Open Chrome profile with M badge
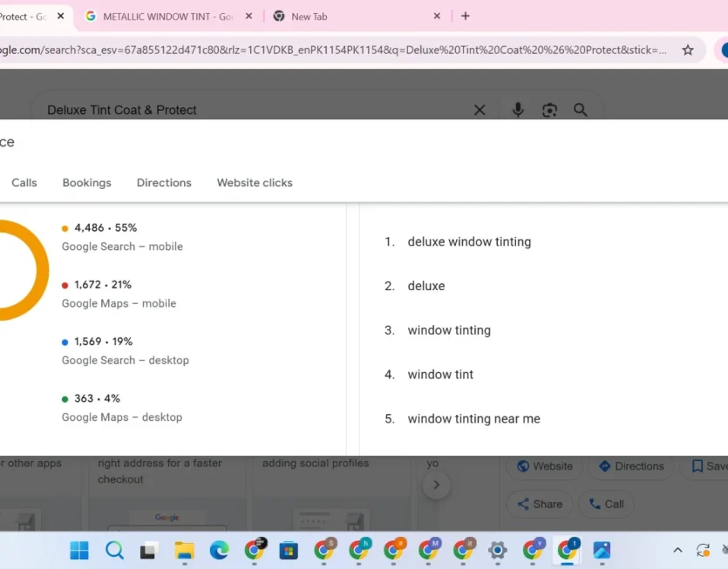 (x=428, y=551)
